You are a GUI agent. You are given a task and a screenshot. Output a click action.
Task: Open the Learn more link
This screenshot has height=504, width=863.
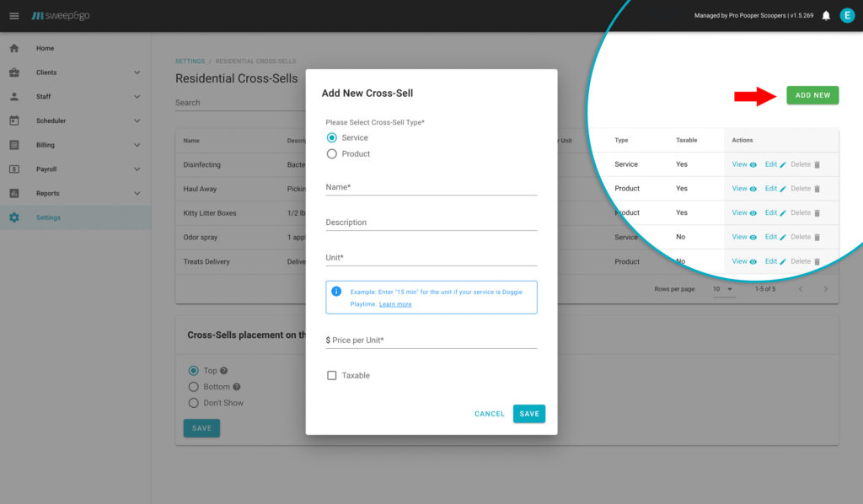(x=395, y=304)
